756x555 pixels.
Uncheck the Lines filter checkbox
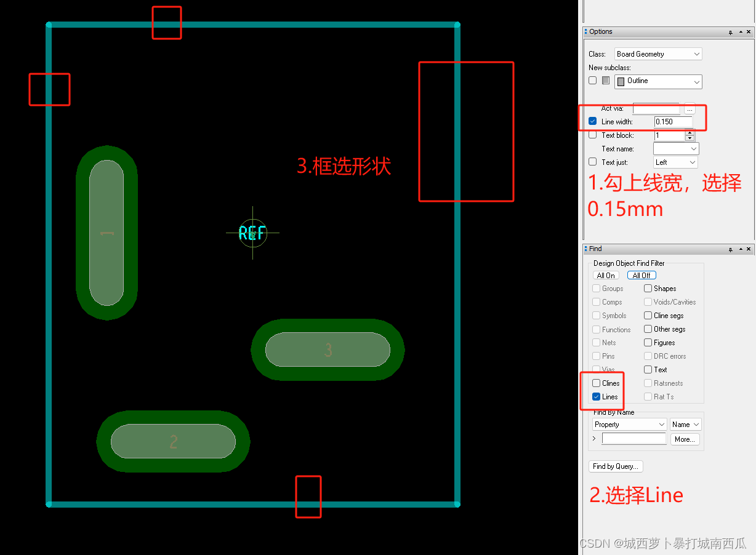596,397
